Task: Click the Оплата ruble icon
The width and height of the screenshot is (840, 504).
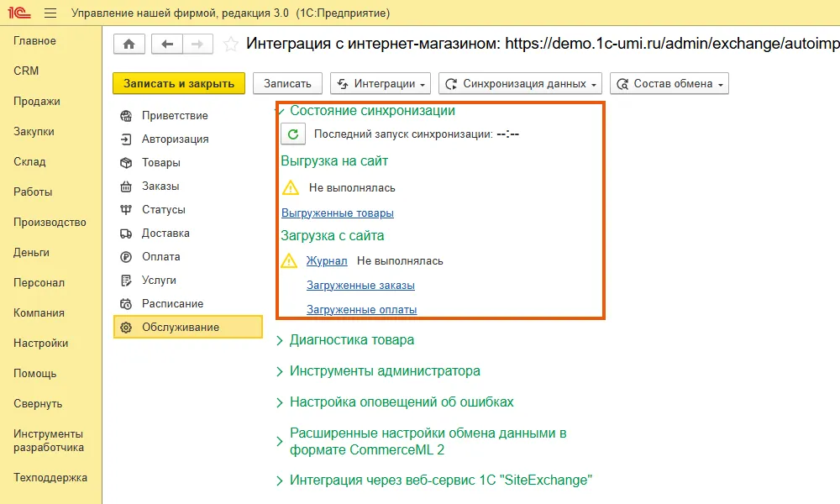Action: click(x=126, y=257)
